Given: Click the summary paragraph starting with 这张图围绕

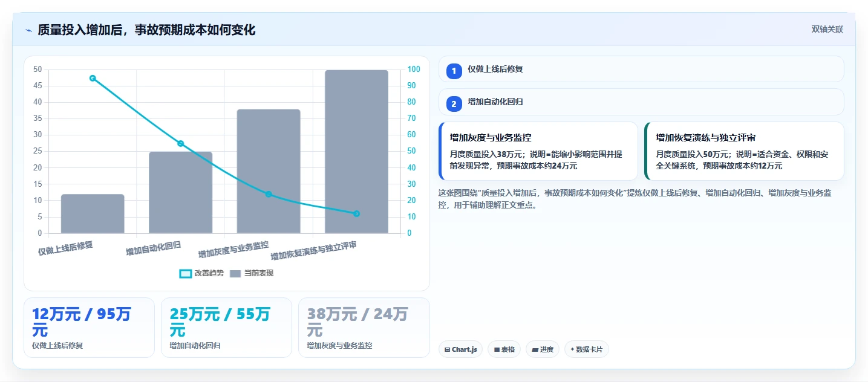Looking at the screenshot, I should pos(635,199).
